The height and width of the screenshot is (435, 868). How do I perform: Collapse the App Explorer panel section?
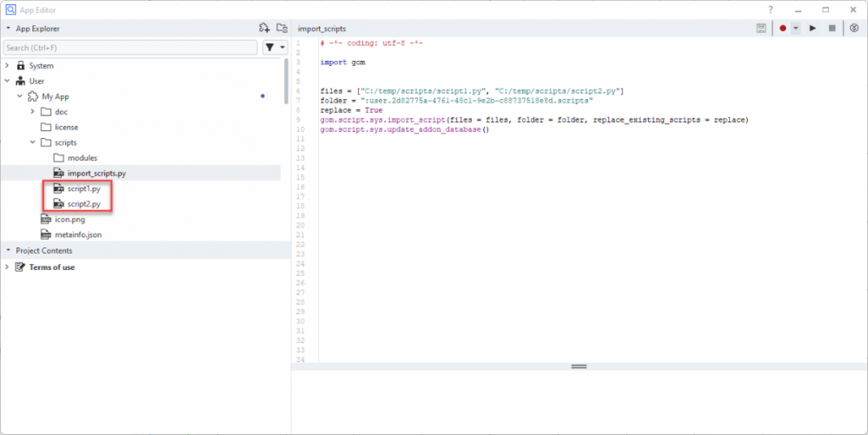(8, 29)
